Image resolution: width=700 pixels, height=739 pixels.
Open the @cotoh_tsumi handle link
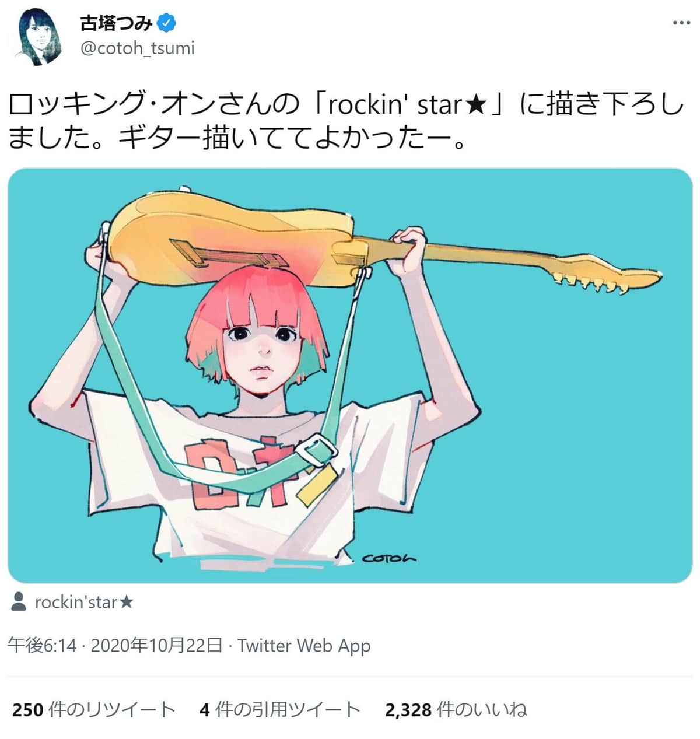pos(137,48)
